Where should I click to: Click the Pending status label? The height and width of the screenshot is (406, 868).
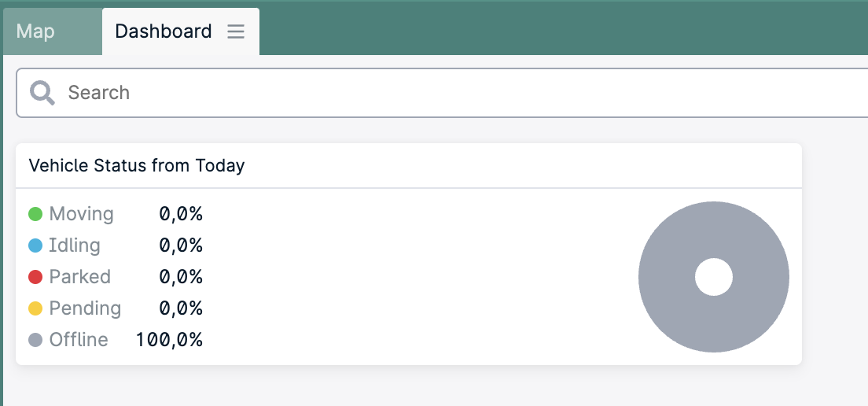85,308
